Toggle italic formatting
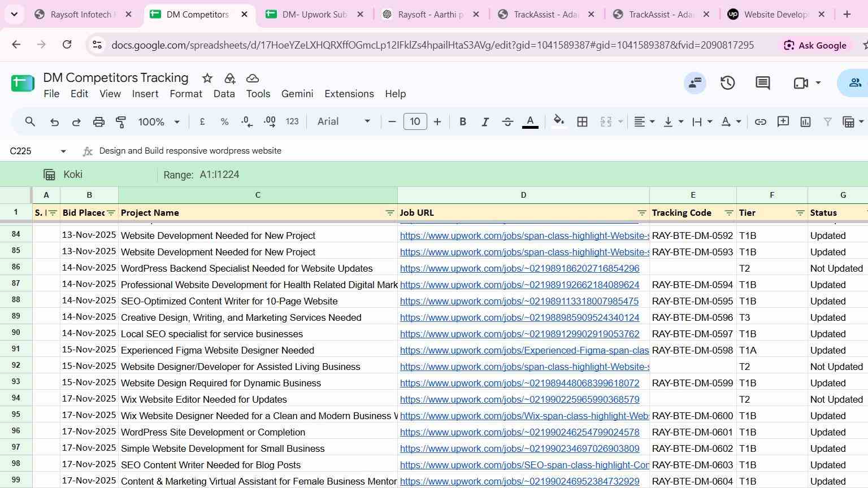This screenshot has width=868, height=488. pos(485,121)
